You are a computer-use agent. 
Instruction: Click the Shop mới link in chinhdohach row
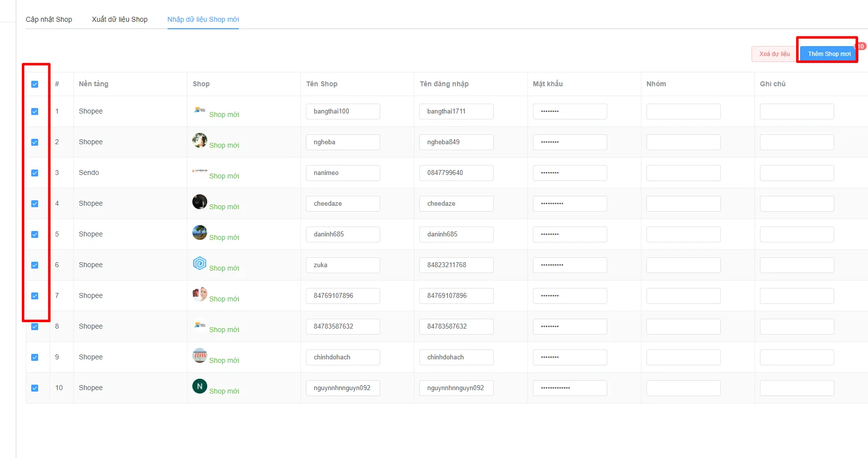point(224,360)
